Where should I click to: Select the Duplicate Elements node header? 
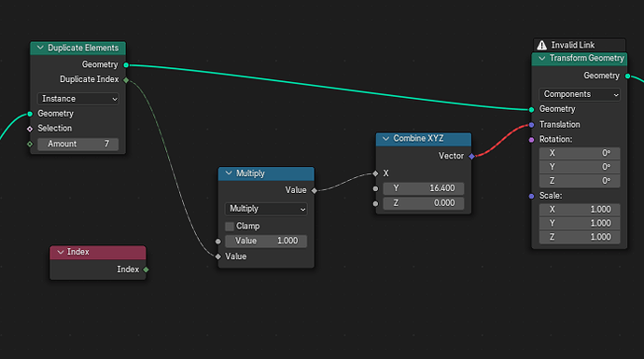[x=78, y=48]
